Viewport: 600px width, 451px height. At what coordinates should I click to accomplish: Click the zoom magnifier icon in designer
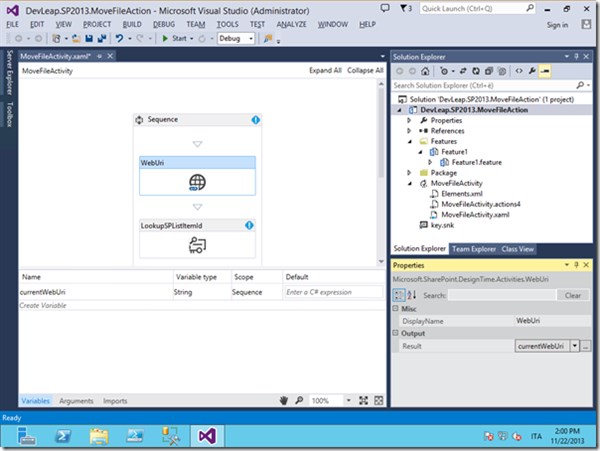299,401
